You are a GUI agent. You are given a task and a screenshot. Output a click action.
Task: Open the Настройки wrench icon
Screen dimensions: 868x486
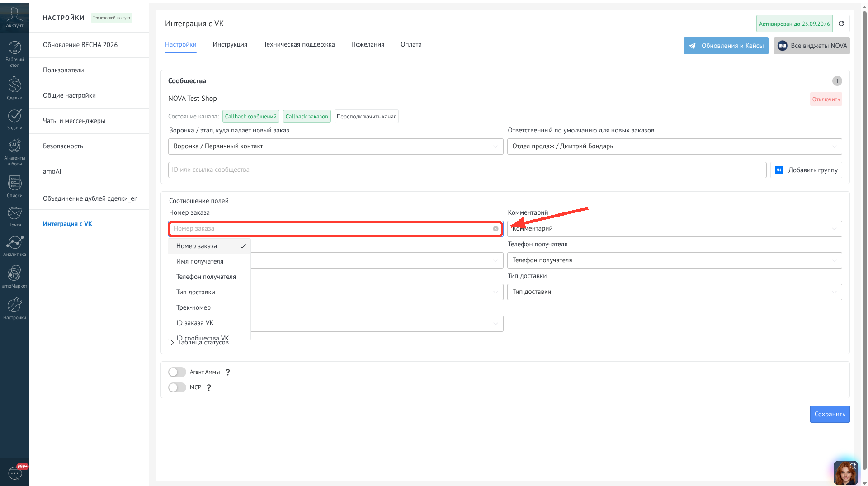pos(14,308)
